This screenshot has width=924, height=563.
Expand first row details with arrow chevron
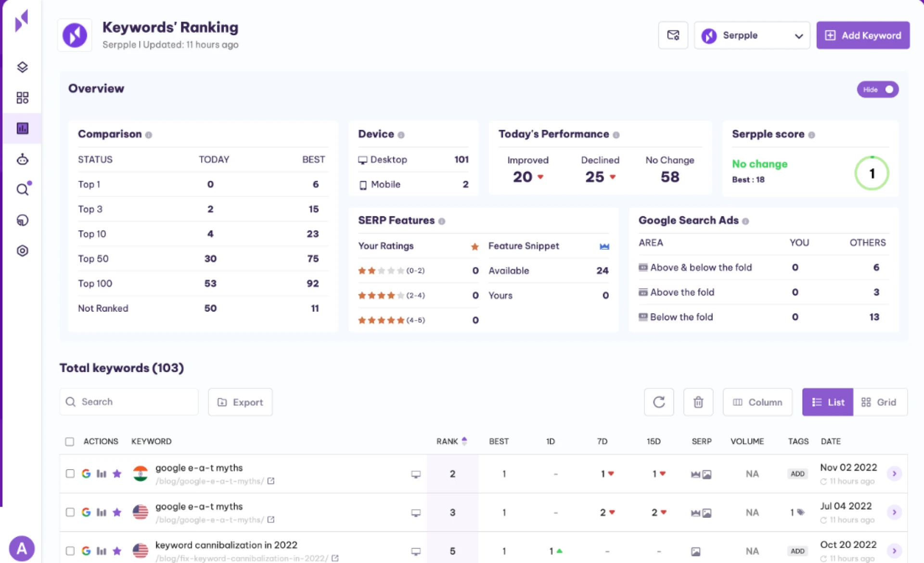894,473
